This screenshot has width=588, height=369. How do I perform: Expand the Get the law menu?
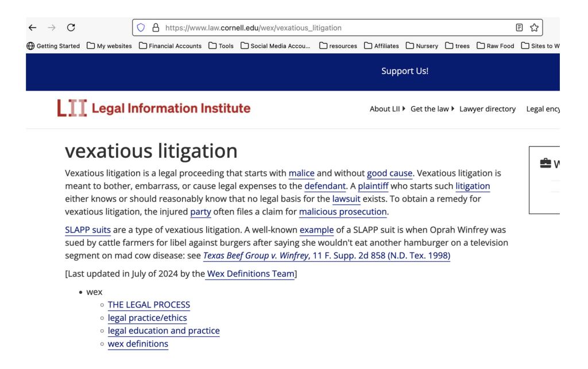(x=432, y=109)
